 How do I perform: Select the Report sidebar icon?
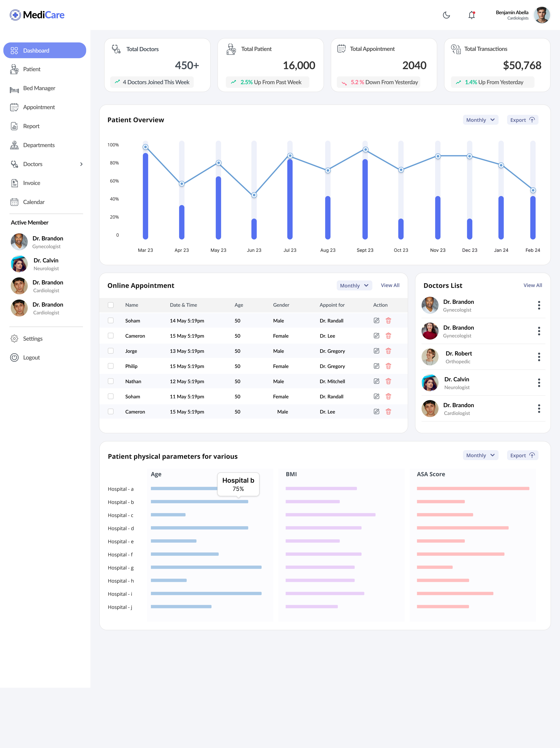coord(14,126)
